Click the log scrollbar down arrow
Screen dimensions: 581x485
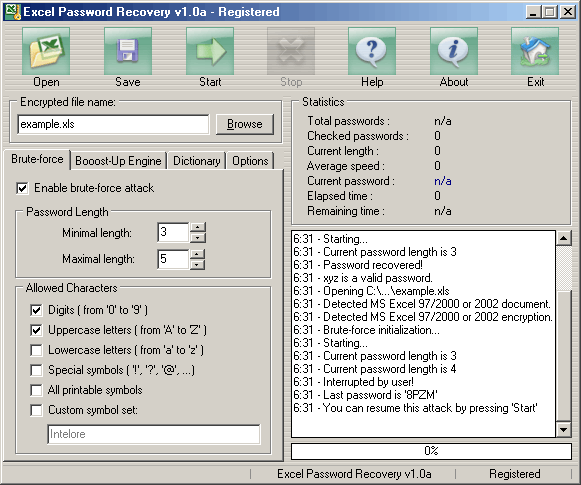click(564, 430)
